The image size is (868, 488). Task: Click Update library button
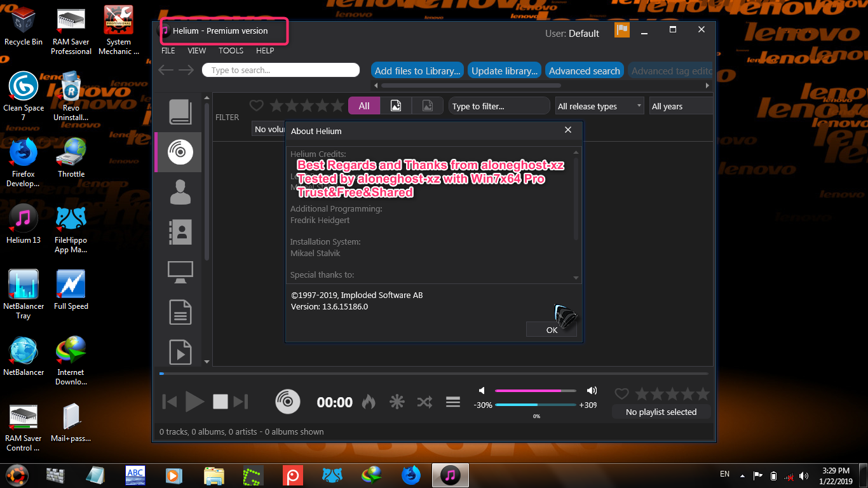click(505, 71)
